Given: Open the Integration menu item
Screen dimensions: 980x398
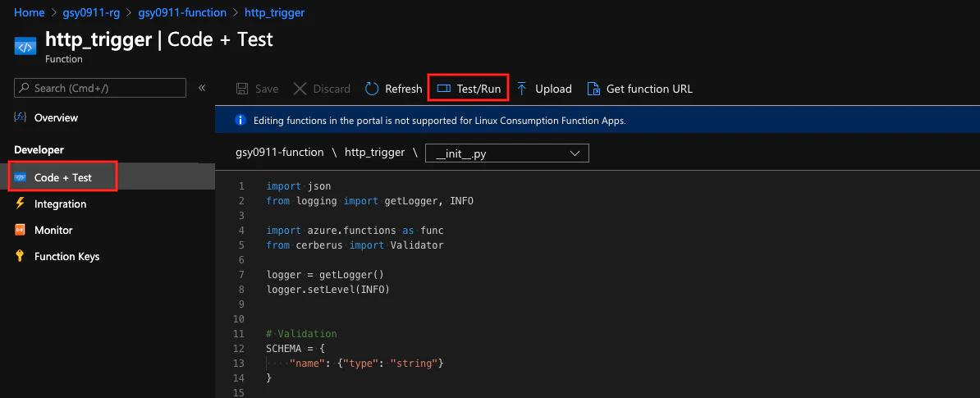Looking at the screenshot, I should tap(60, 204).
